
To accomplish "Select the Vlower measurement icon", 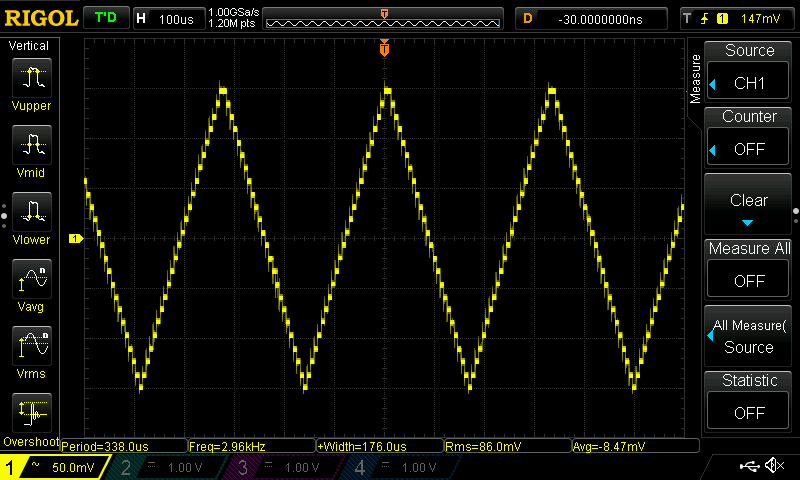I will pyautogui.click(x=32, y=212).
